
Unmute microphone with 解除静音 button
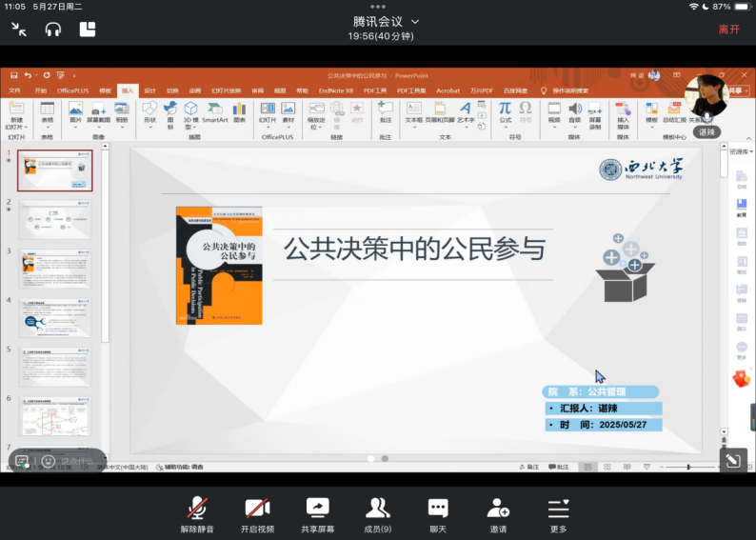[x=197, y=512]
